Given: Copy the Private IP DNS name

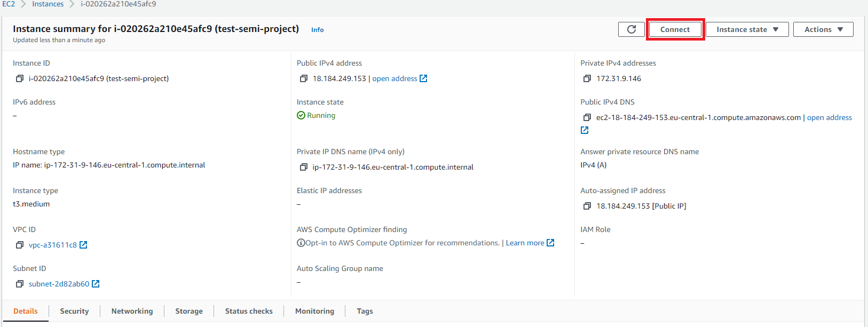Looking at the screenshot, I should click(304, 168).
